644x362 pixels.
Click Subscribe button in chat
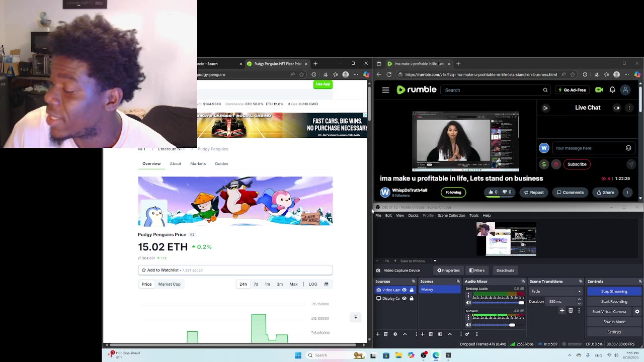(577, 164)
